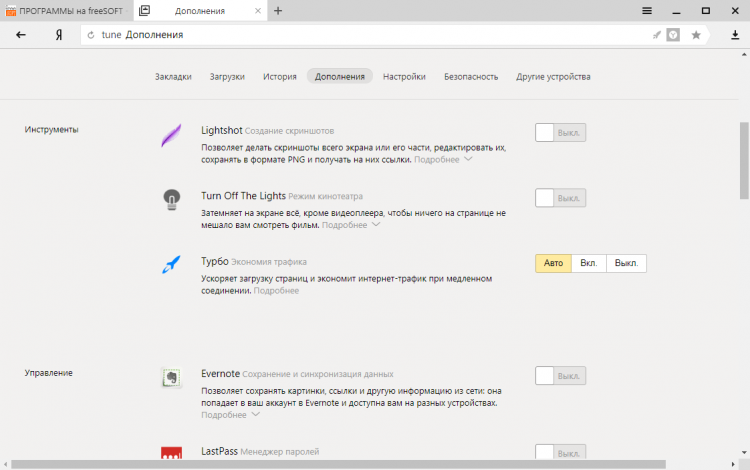The width and height of the screenshot is (750, 470).
Task: Open browser hamburger menu
Action: point(647,11)
